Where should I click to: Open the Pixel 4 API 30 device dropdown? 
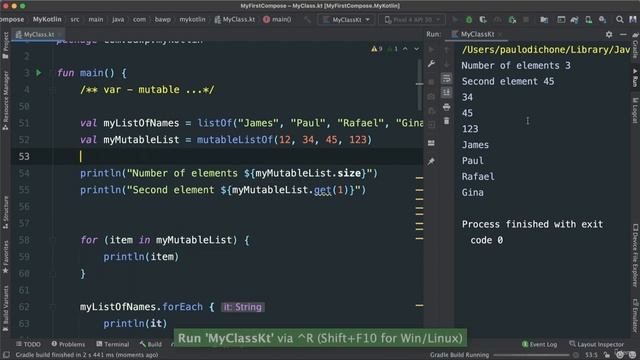coord(413,20)
